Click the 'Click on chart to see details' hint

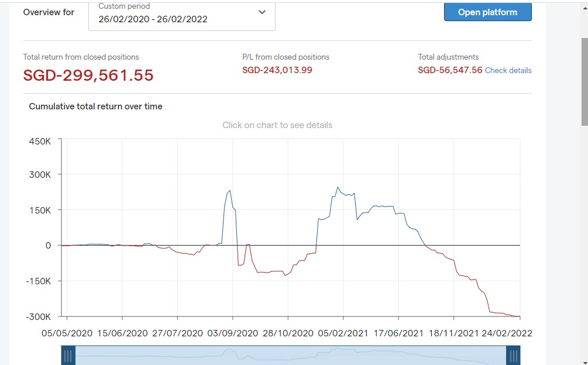[x=277, y=125]
